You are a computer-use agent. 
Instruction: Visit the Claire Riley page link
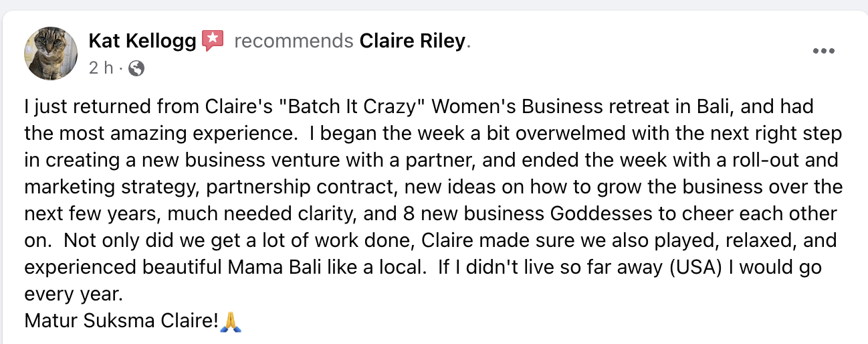(412, 41)
